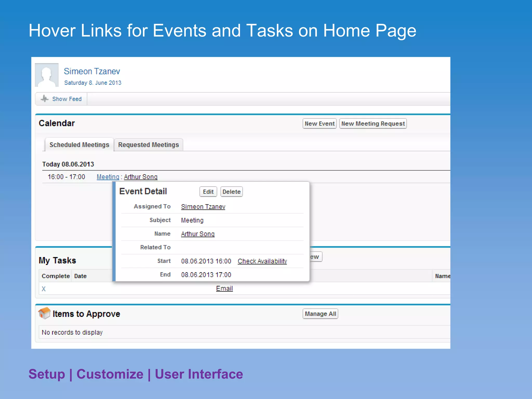The height and width of the screenshot is (399, 532).
Task: Click the date text Saturday 8. June 2013
Action: [93, 83]
